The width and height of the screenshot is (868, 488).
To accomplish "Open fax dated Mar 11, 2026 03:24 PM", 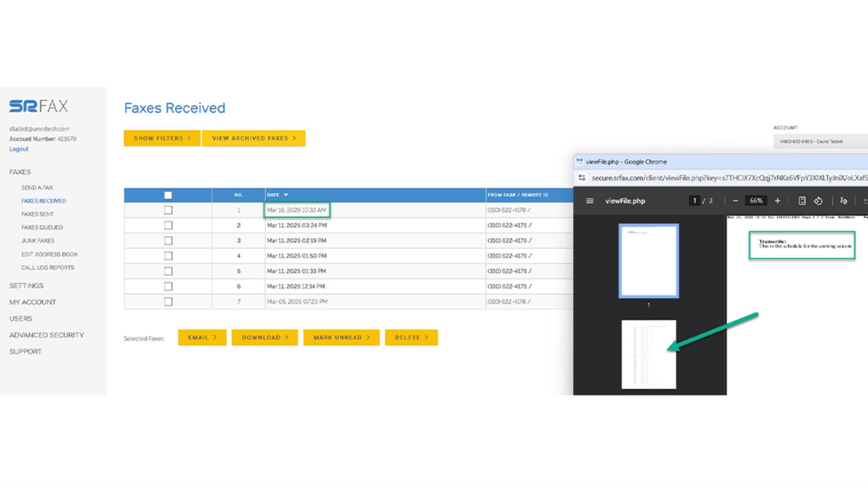I will coord(297,225).
